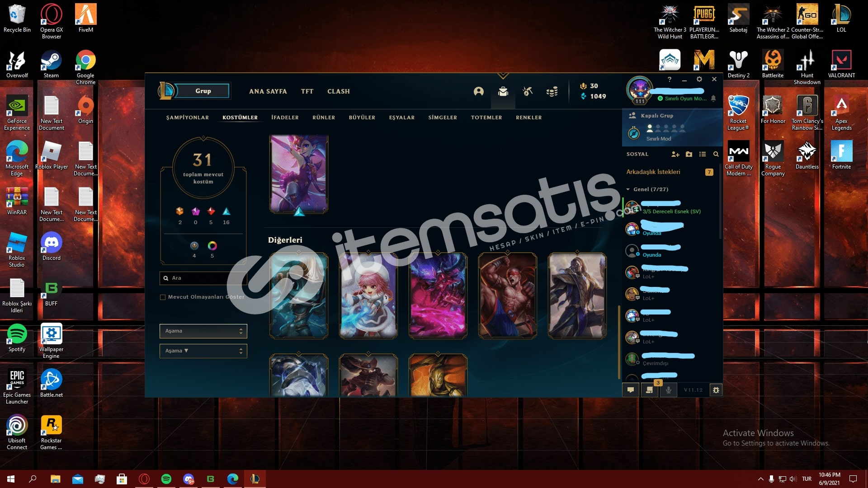
Task: Open the RÜNLER tab
Action: (324, 117)
